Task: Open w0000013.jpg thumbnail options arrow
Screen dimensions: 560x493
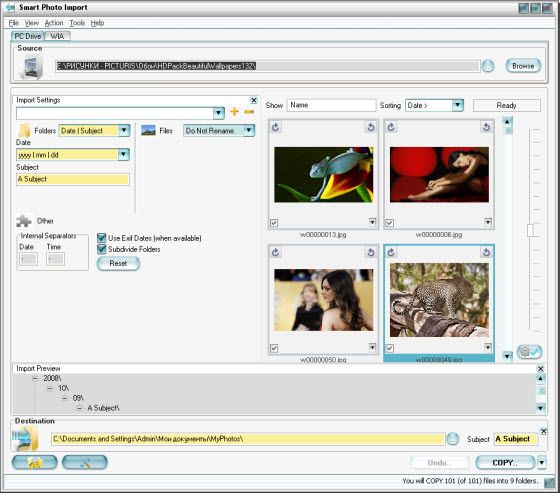Action: 372,222
